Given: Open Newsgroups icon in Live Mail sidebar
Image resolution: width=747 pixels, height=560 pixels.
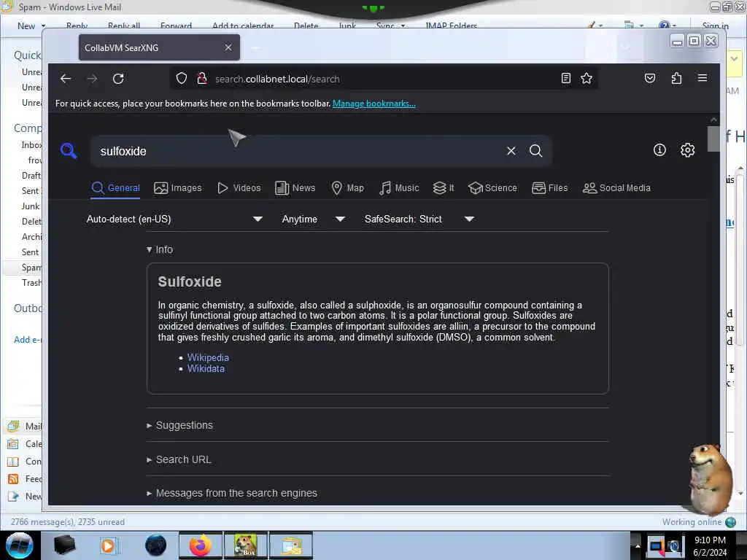Looking at the screenshot, I should (13, 497).
